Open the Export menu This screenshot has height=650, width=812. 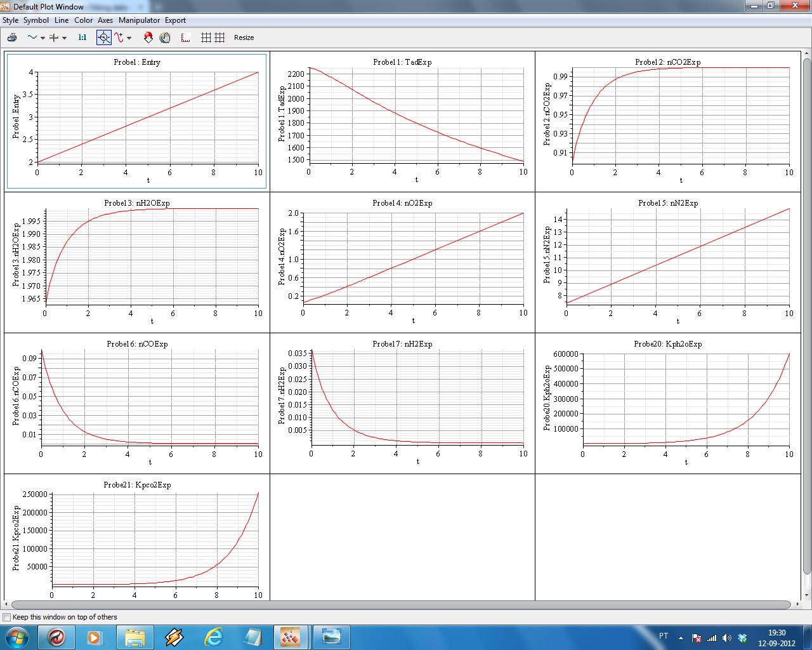[175, 20]
